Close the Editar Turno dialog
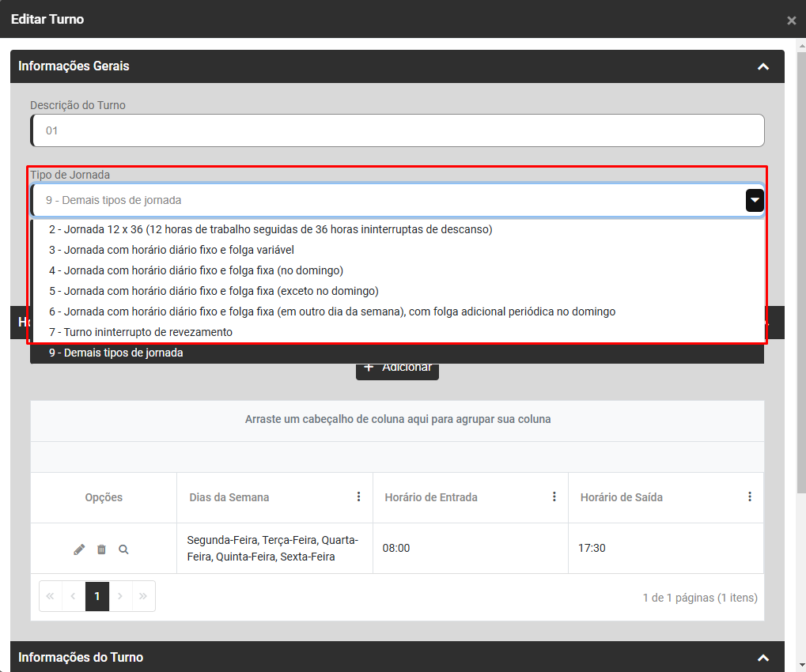Viewport: 806px width, 672px height. click(791, 21)
